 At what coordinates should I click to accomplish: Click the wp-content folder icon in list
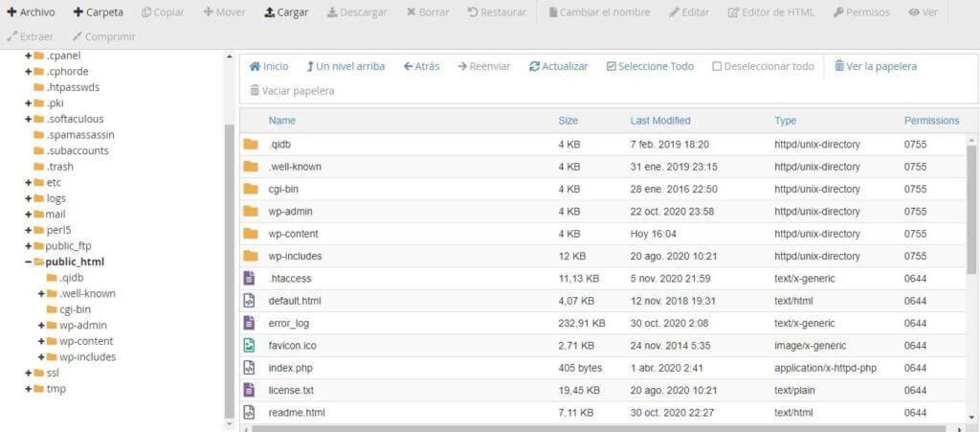pyautogui.click(x=251, y=234)
